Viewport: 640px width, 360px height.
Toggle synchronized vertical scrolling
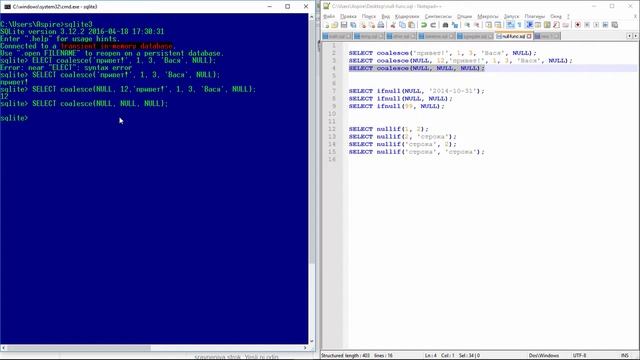click(x=489, y=25)
